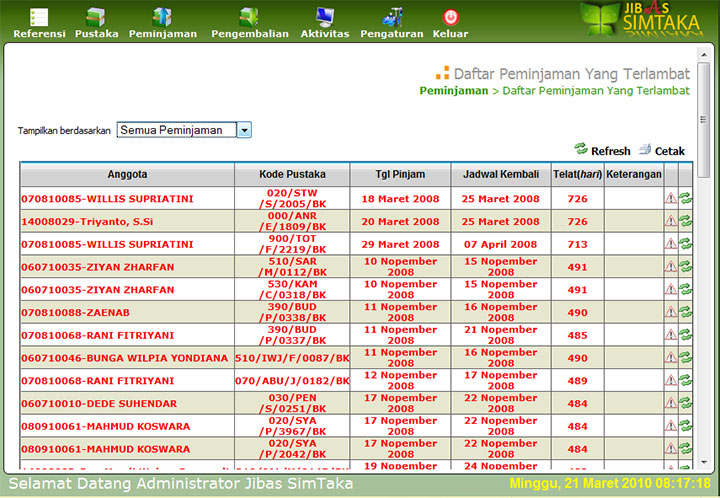720x498 pixels.
Task: Click warning triangle for ZAENAB row
Action: 671,312
